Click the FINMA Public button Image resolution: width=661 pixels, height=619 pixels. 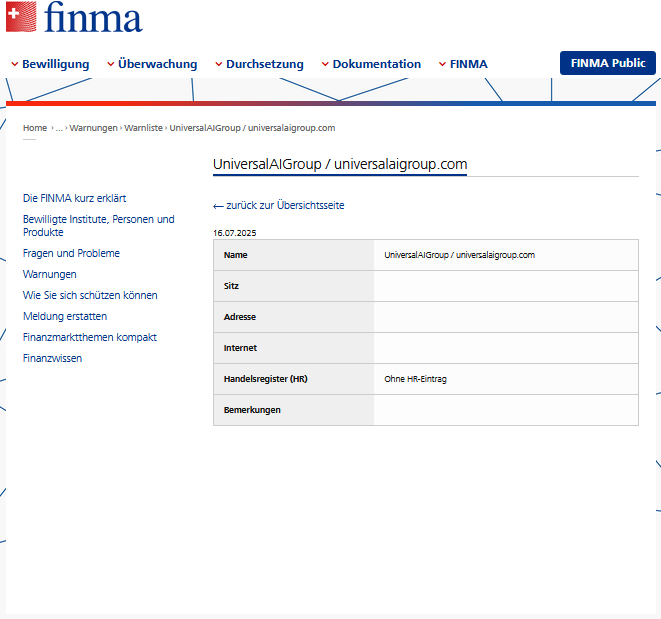[x=607, y=63]
